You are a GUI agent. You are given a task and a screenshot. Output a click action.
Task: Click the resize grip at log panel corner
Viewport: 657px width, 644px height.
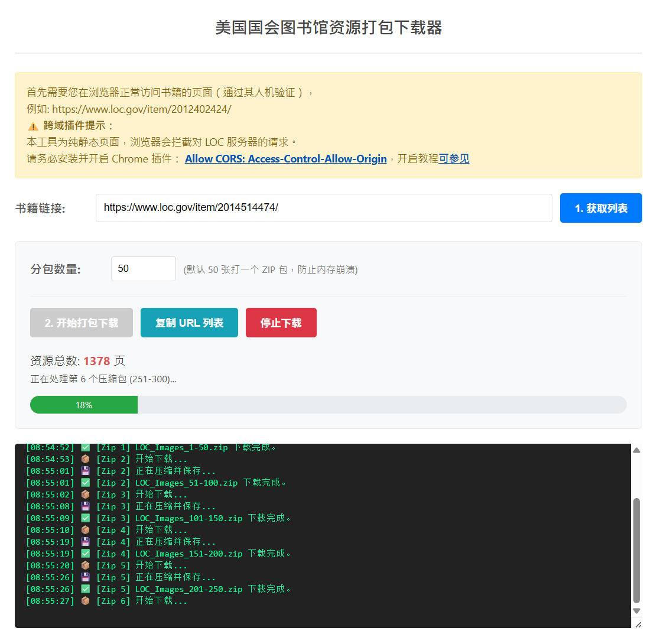coord(638,624)
